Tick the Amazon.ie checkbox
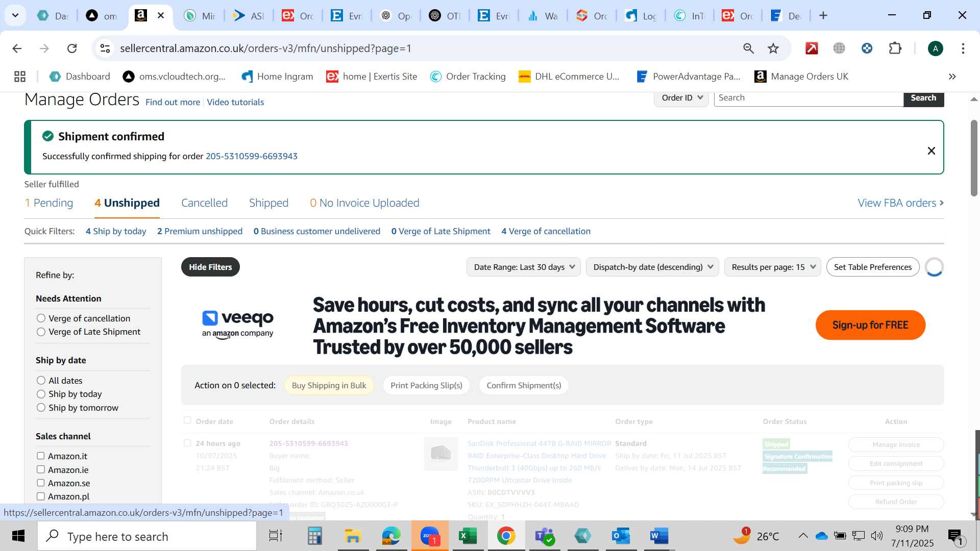Viewport: 980px width, 551px height. click(41, 470)
